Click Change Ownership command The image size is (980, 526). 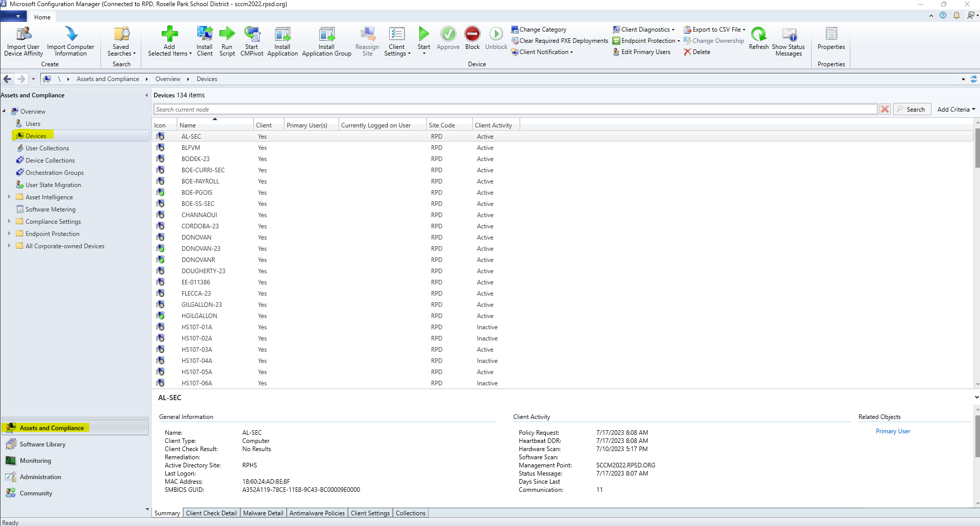pos(714,41)
